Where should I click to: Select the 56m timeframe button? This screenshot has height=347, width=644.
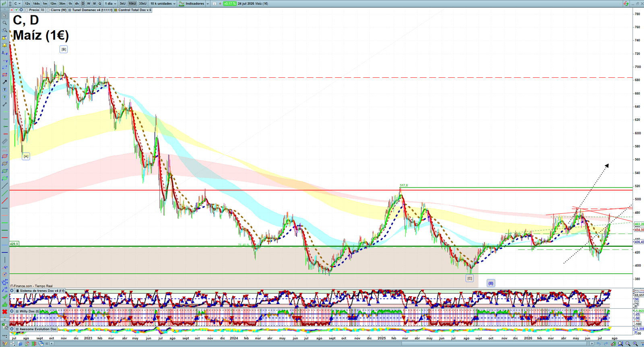[x=62, y=4]
